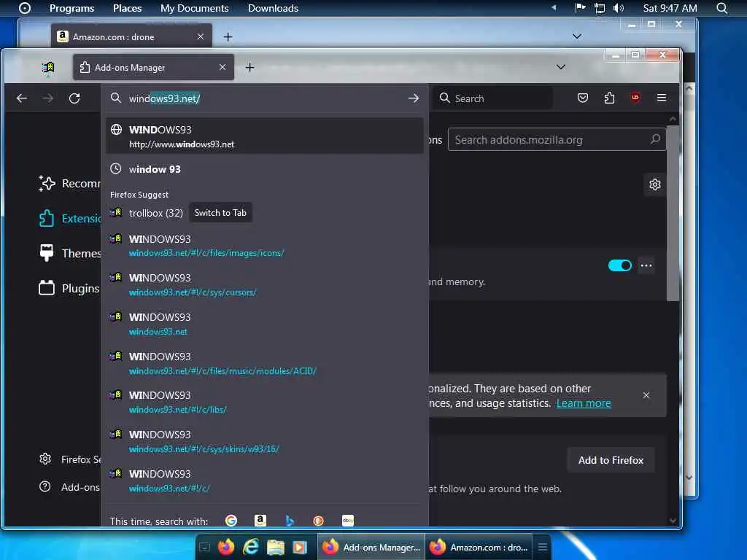The height and width of the screenshot is (560, 747).
Task: Search this time with Google
Action: click(x=231, y=521)
